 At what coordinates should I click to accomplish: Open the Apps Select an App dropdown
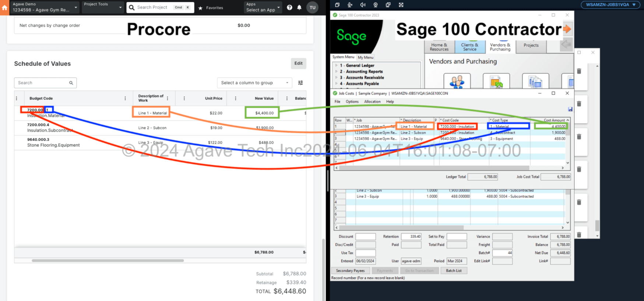(x=263, y=7)
